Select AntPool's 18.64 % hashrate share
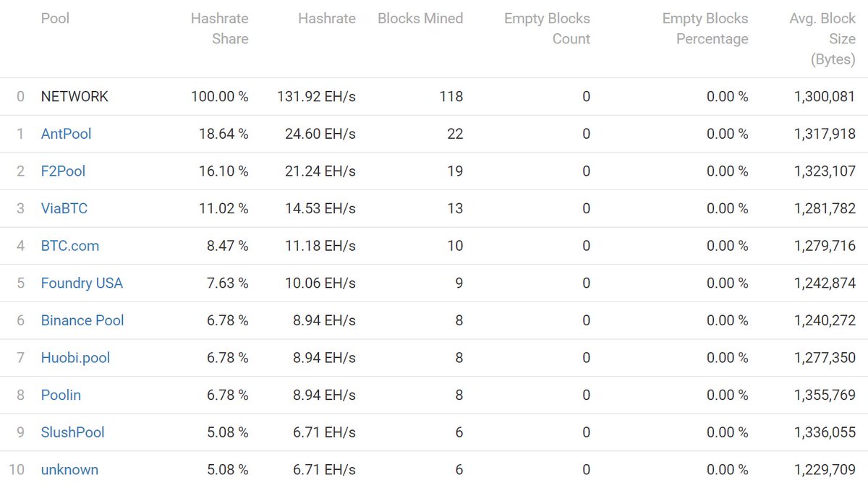This screenshot has width=868, height=488. (x=224, y=134)
